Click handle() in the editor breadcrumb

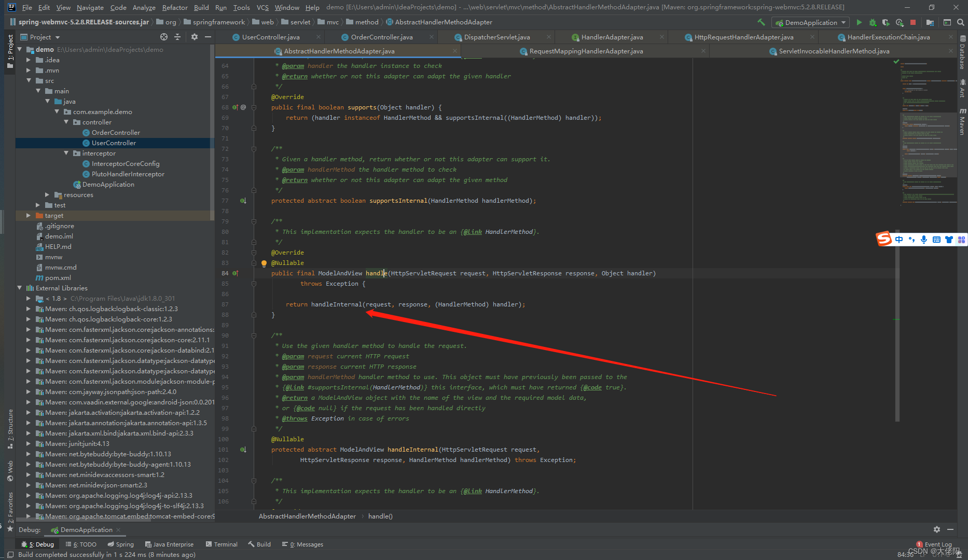tap(380, 516)
